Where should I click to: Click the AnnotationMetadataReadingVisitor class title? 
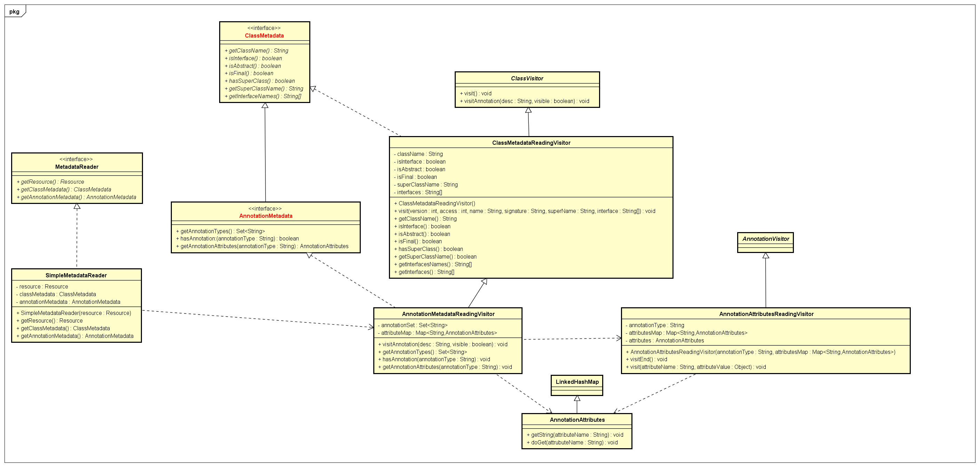click(x=448, y=314)
